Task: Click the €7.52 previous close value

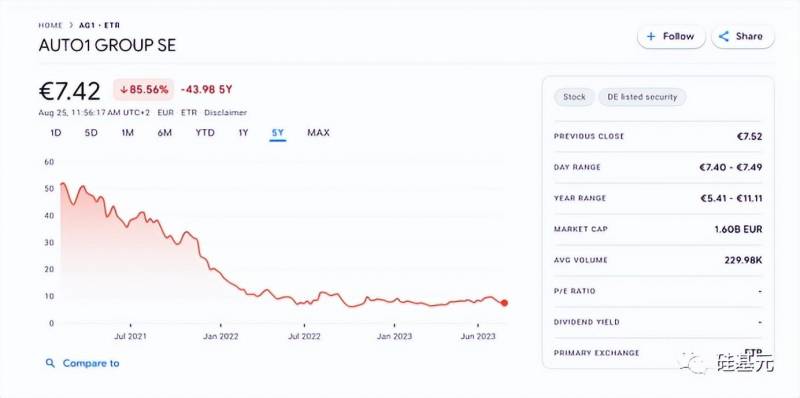Action: [749, 137]
